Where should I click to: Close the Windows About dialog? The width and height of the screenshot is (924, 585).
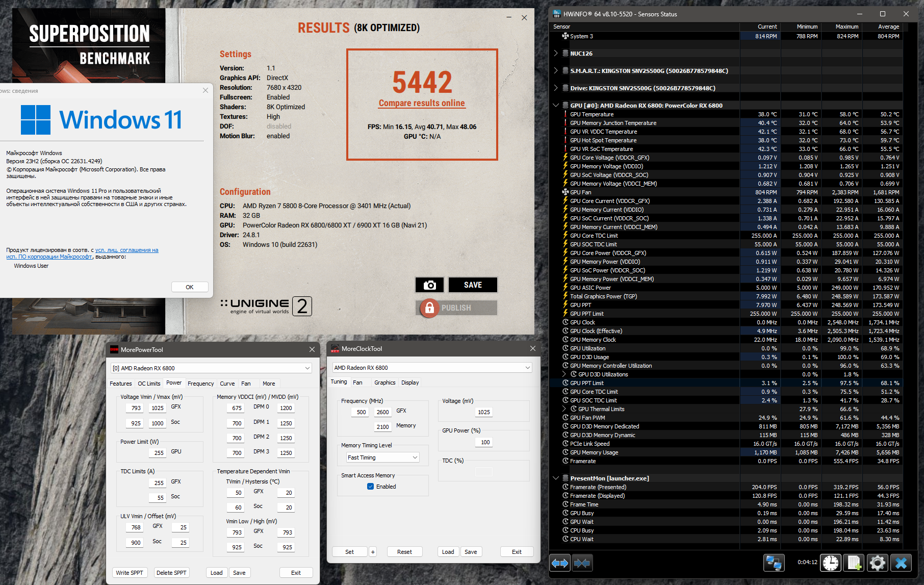click(206, 90)
